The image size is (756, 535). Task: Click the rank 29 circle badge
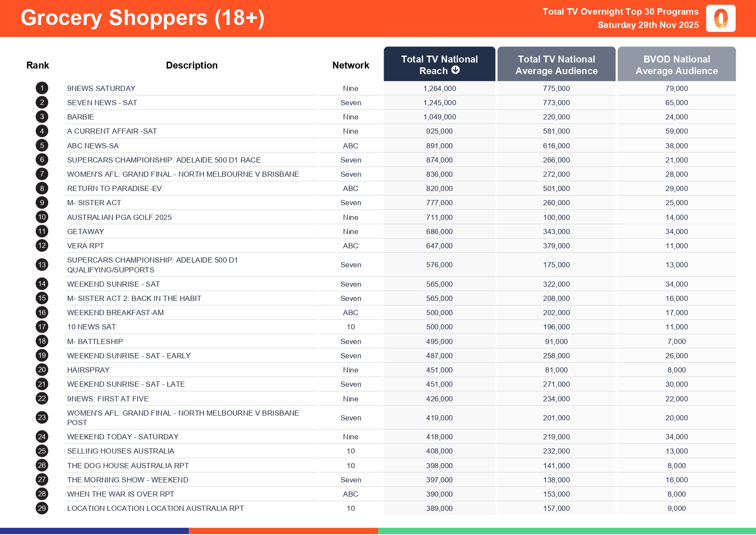42,508
